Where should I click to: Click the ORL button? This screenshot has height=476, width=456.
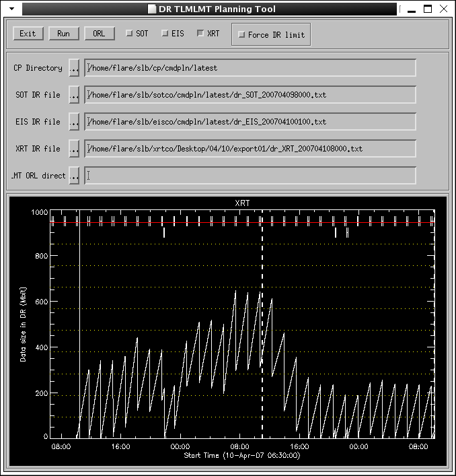click(x=99, y=34)
